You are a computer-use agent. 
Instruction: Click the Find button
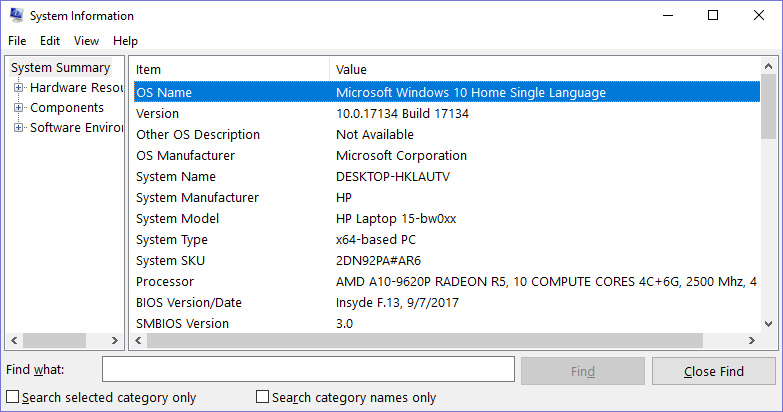(583, 371)
